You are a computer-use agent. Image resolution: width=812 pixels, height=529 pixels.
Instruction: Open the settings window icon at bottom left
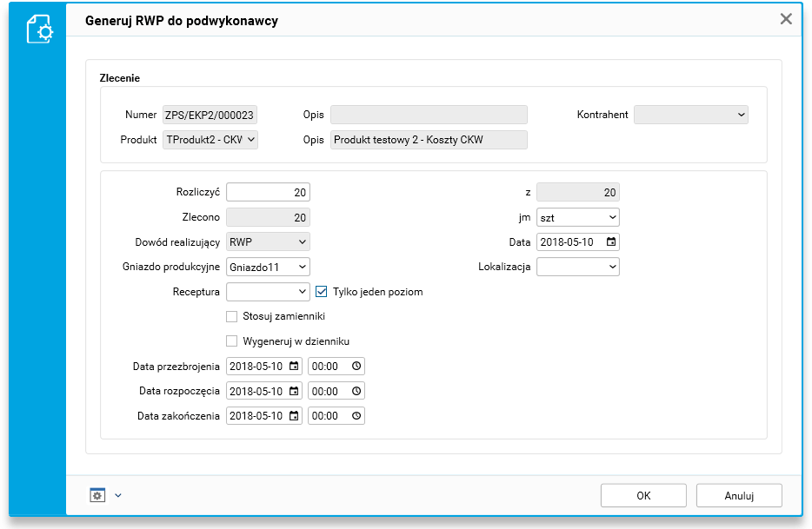click(97, 495)
